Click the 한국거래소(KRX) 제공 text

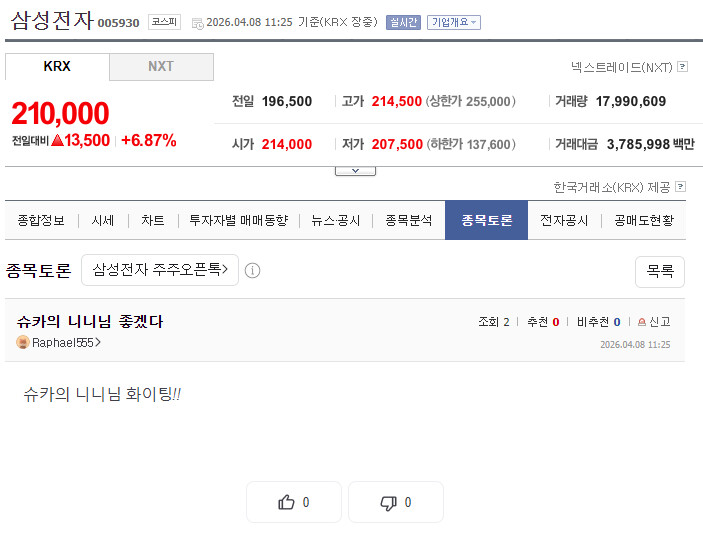[612, 187]
